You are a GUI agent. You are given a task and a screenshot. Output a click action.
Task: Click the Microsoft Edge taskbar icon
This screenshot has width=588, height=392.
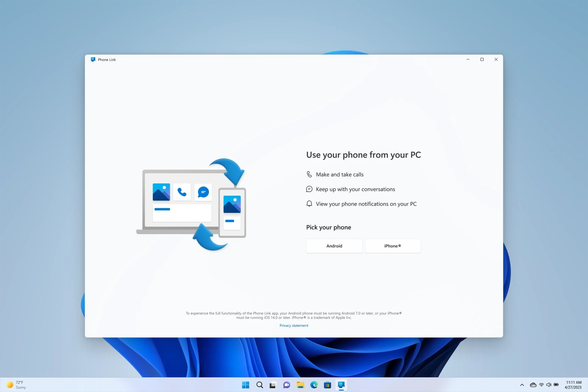pyautogui.click(x=314, y=385)
